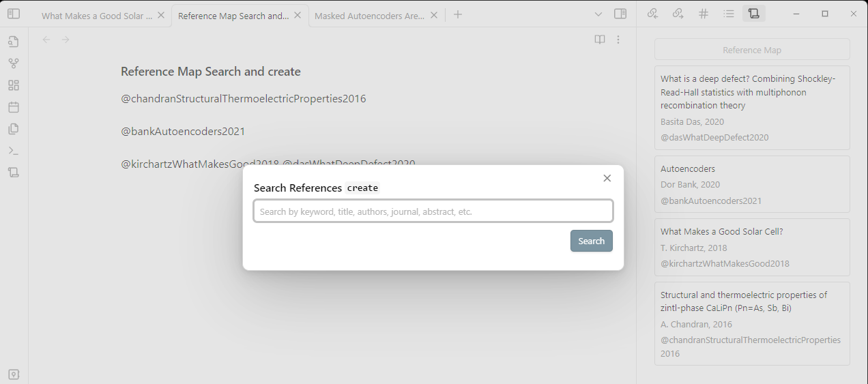868x384 pixels.
Task: Navigate back with left arrow
Action: [x=46, y=40]
